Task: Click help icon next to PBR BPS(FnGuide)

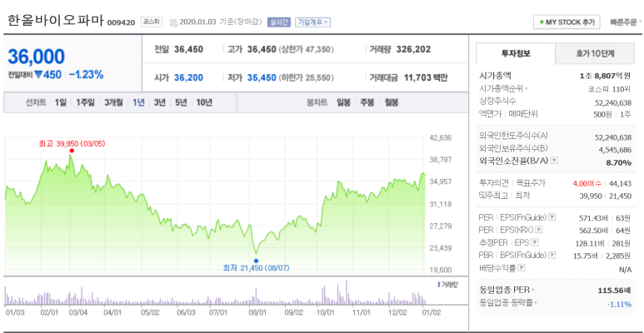Action: 553,256
